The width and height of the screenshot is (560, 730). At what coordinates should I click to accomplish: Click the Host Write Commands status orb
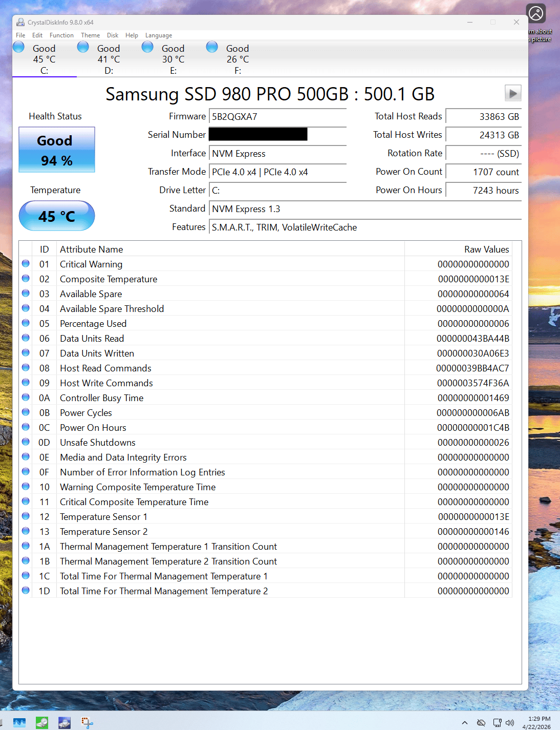coord(26,383)
